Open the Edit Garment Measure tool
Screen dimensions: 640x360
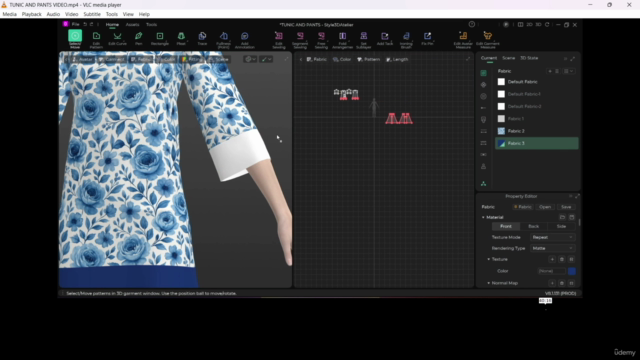tap(488, 39)
